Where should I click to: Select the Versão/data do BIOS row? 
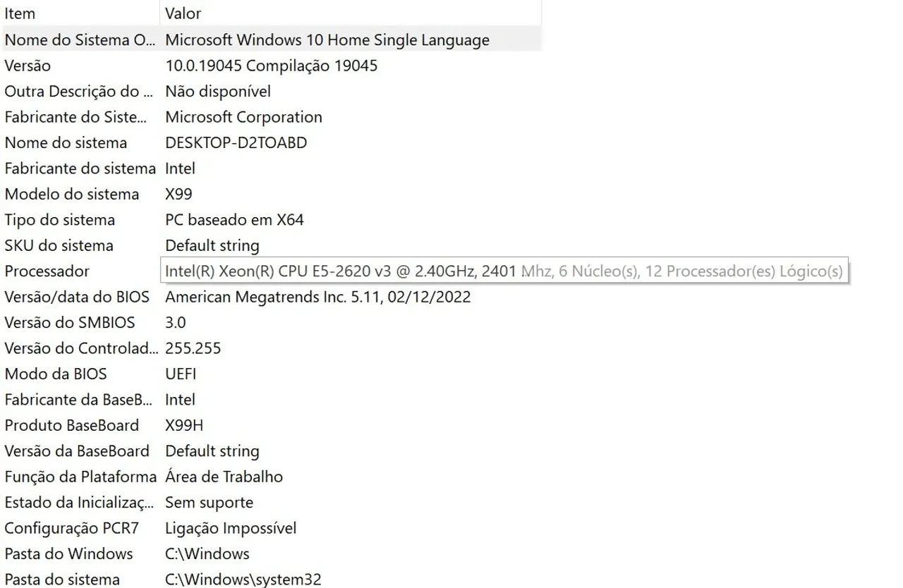[x=271, y=297]
